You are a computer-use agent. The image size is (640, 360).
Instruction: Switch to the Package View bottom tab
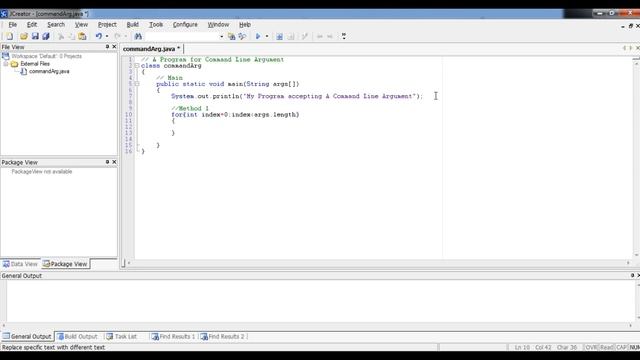click(x=65, y=264)
